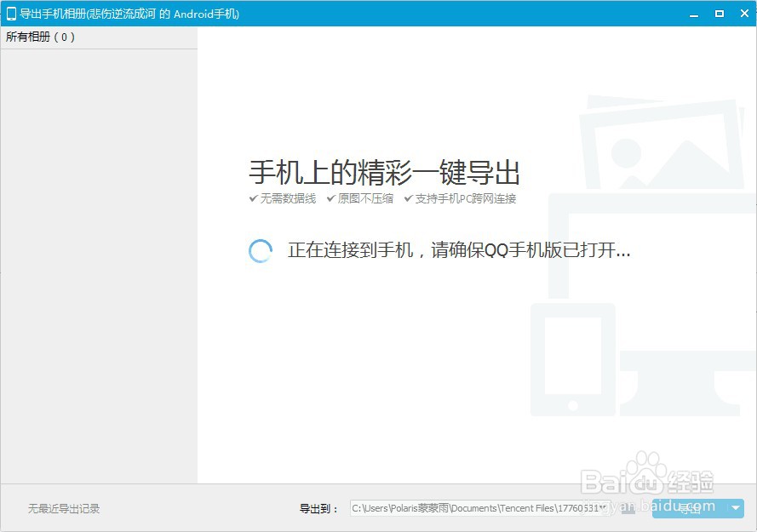
Task: Click the phone icon in the title bar
Action: click(11, 14)
